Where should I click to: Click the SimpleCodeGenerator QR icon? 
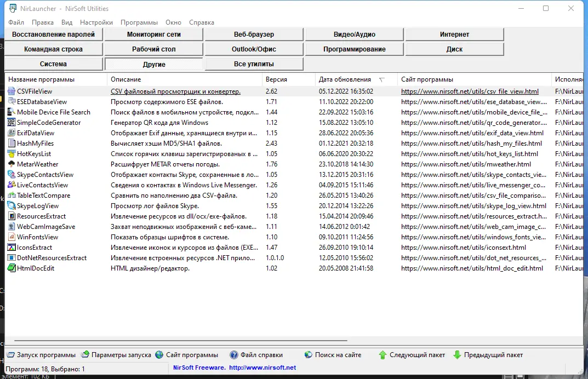[12, 123]
